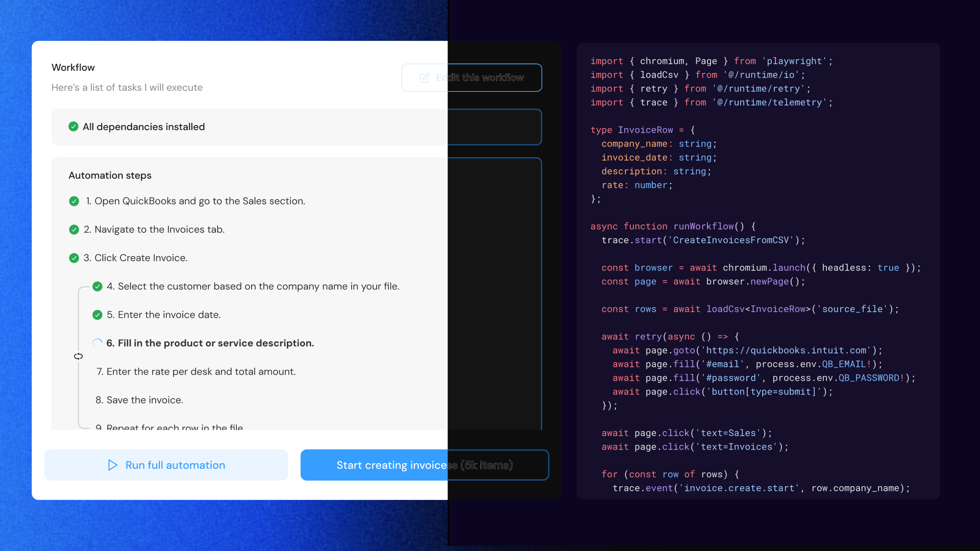980x551 pixels.
Task: Select the play icon beside Run full automation
Action: click(112, 465)
